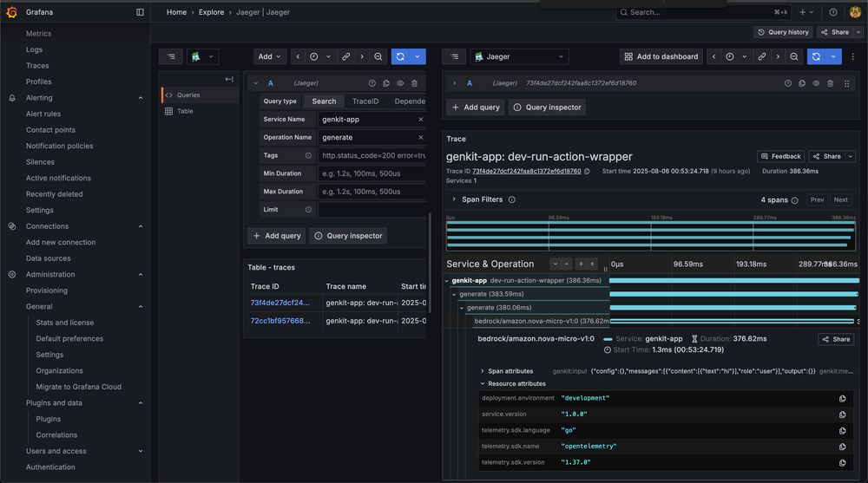Open the right pane more options kebab menu

853,56
